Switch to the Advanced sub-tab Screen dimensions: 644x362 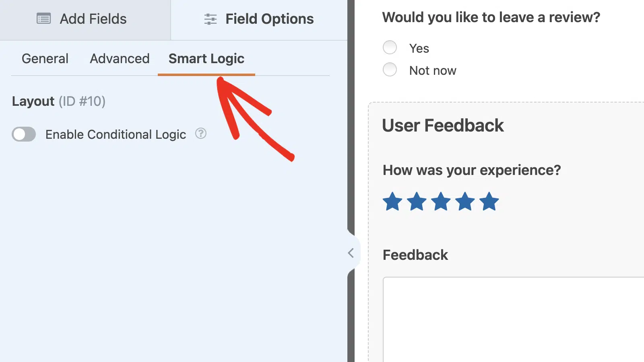coord(120,59)
